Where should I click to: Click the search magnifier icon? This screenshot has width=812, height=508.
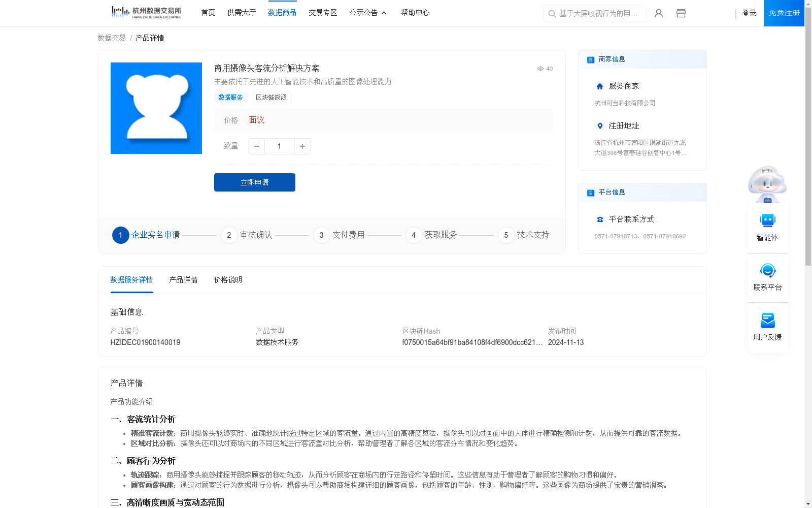[552, 14]
